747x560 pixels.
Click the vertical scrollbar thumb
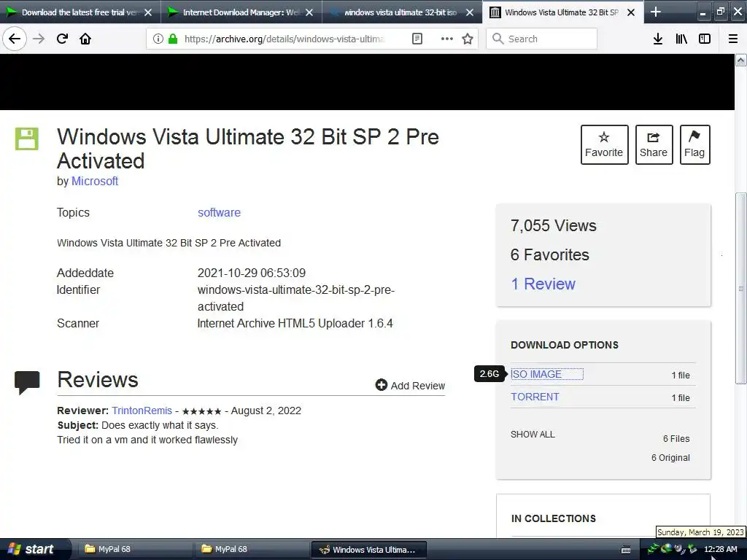(x=740, y=288)
